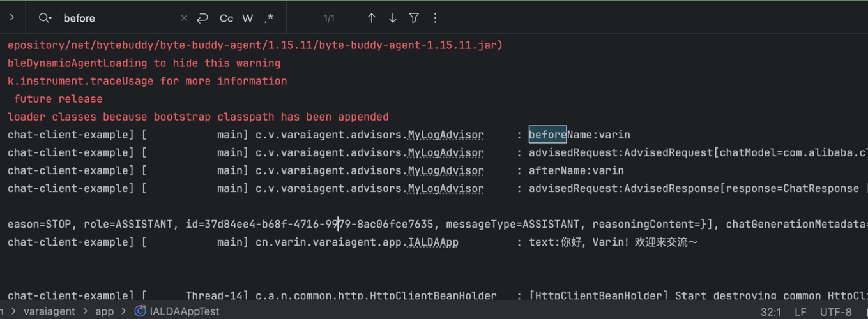Open the search history magnifier dropdown
868x319 pixels.
coord(45,19)
